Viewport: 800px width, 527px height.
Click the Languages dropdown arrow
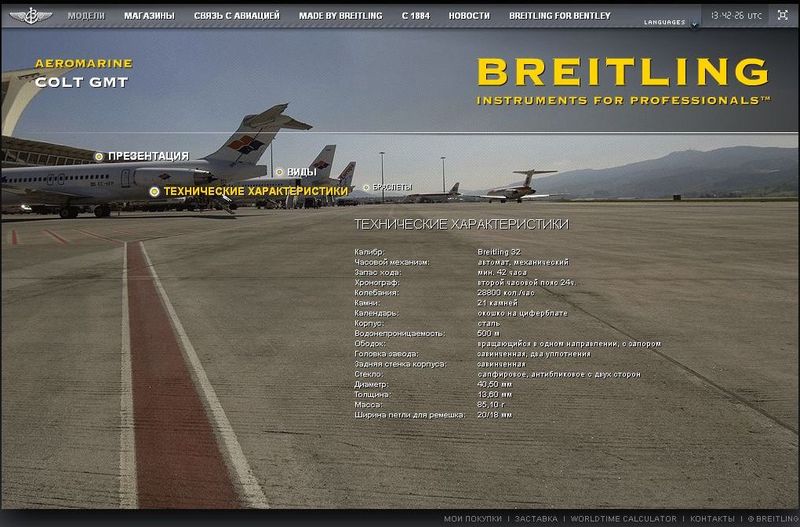(x=694, y=23)
